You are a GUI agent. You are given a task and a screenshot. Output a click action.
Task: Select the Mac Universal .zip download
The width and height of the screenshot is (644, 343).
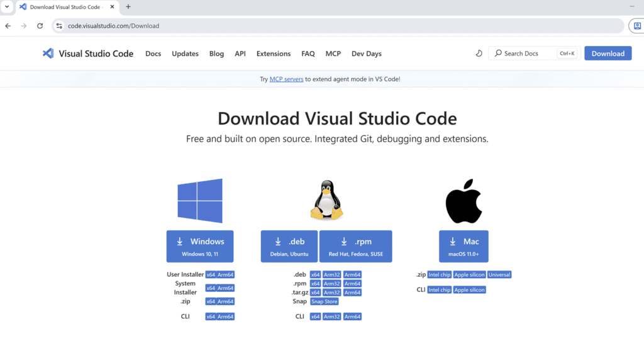point(499,274)
